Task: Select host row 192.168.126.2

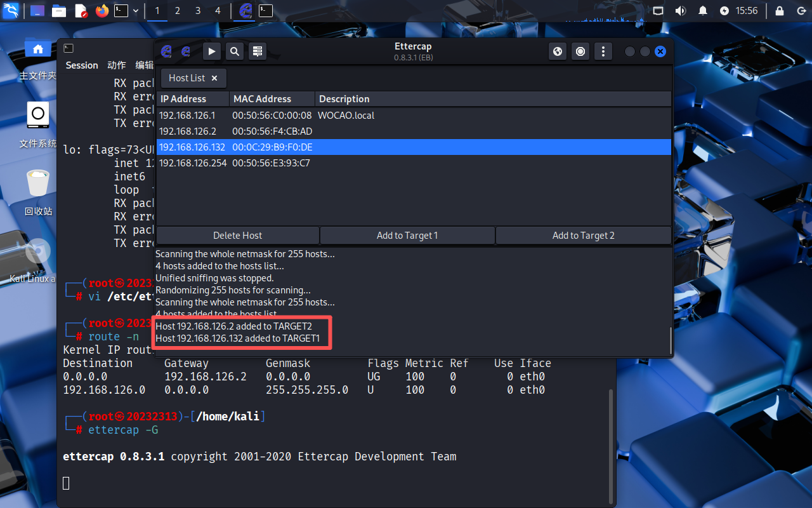Action: [414, 131]
